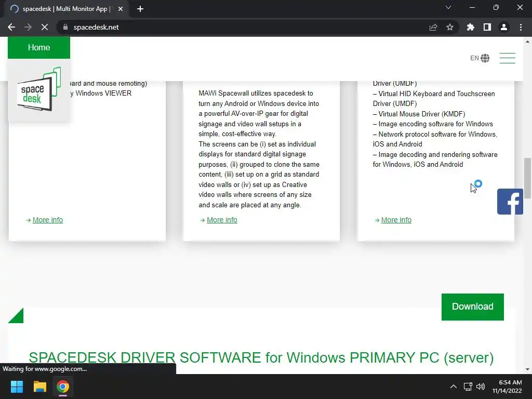
Task: Open Chrome three-dot menu
Action: 521,27
